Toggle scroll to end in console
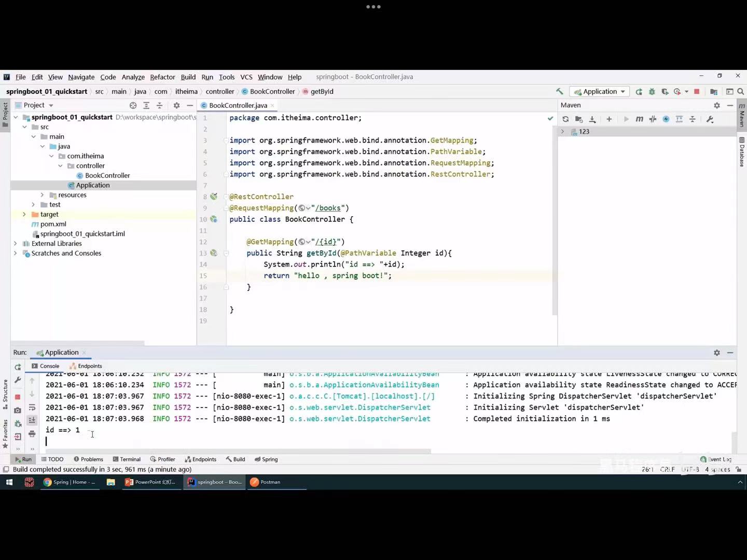 click(32, 420)
